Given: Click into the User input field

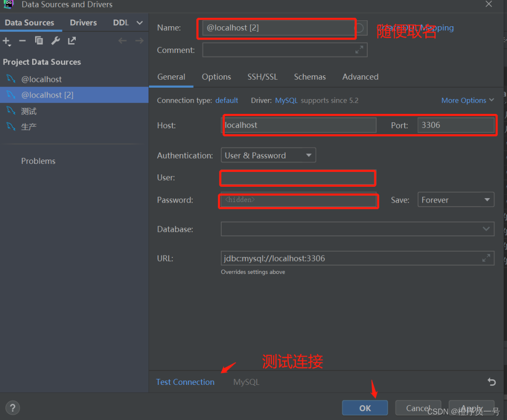Looking at the screenshot, I should (298, 177).
